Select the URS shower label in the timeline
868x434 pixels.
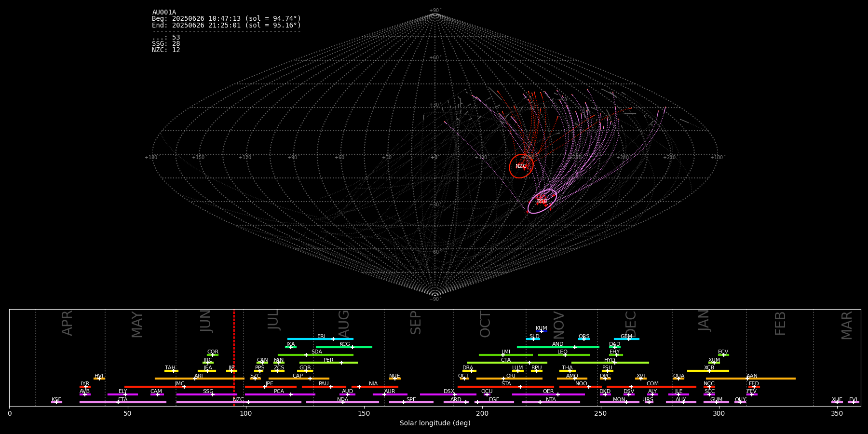pos(648,400)
